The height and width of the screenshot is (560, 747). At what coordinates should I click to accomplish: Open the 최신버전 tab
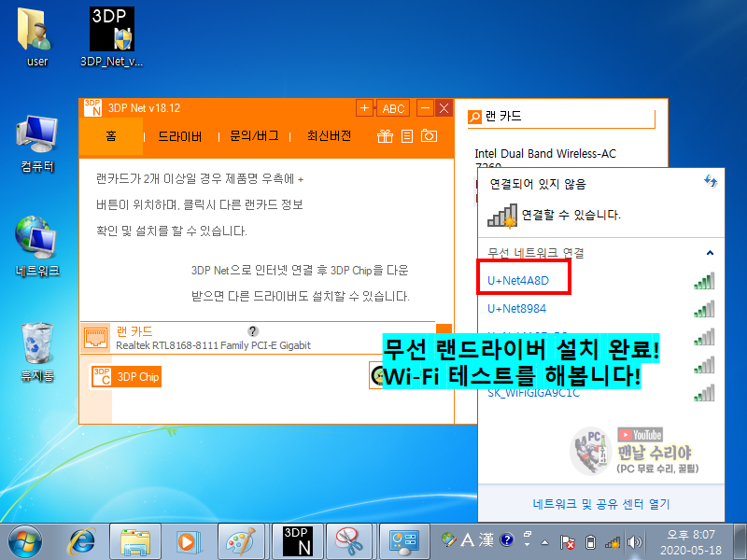click(329, 136)
